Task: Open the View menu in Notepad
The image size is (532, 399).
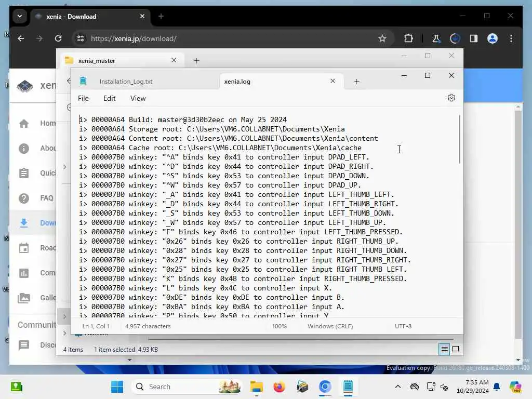Action: [x=138, y=98]
